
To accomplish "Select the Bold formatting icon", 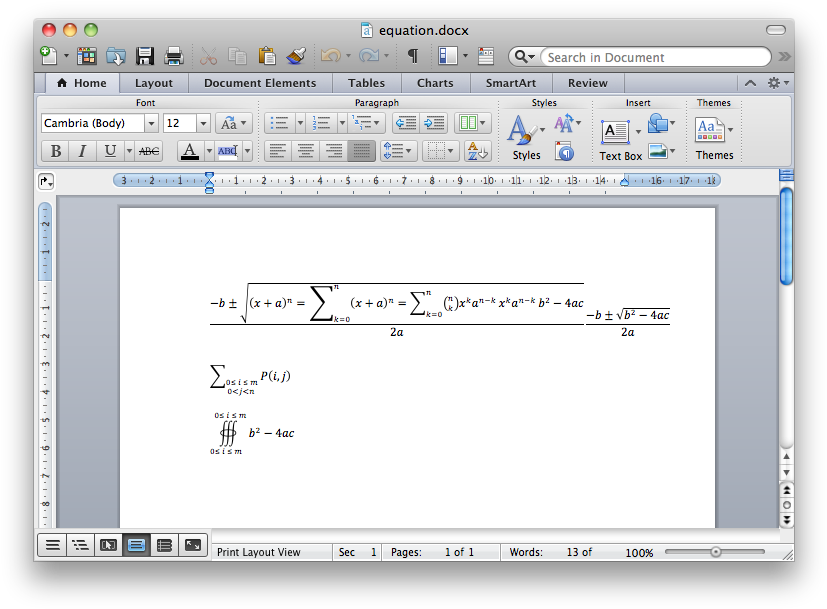I will click(x=55, y=150).
